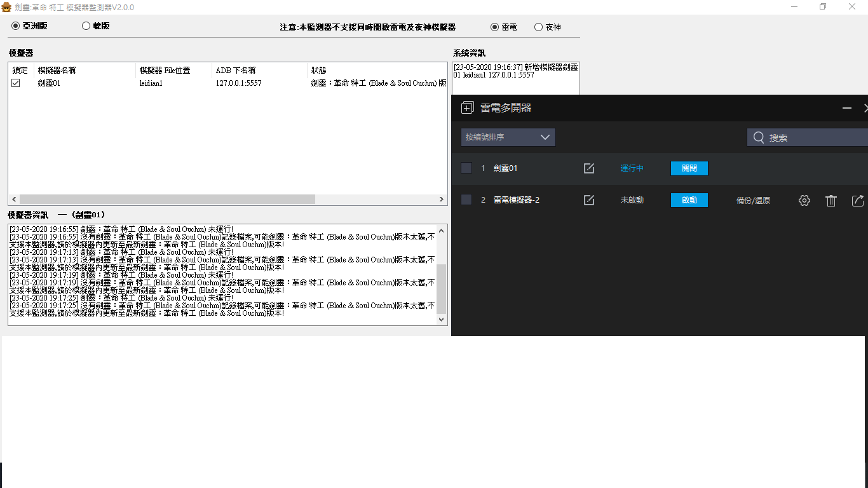
Task: Click the 未啟動 status for 雷電模擬器-2
Action: click(x=632, y=200)
